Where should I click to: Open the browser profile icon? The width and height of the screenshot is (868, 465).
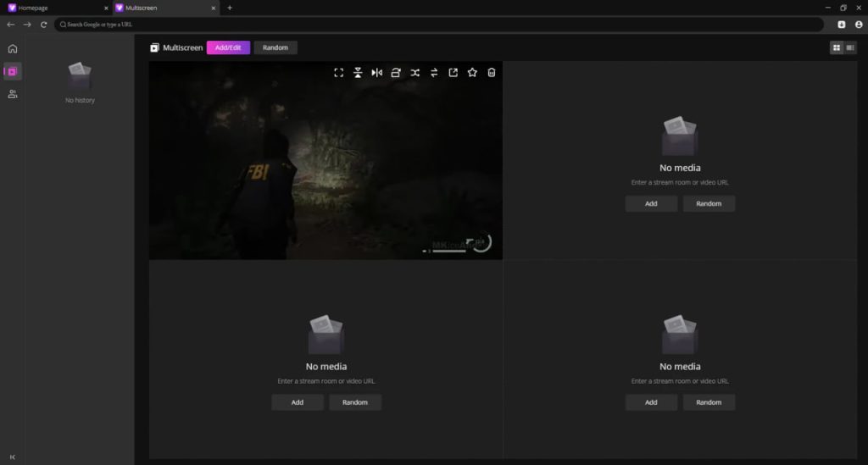(859, 25)
